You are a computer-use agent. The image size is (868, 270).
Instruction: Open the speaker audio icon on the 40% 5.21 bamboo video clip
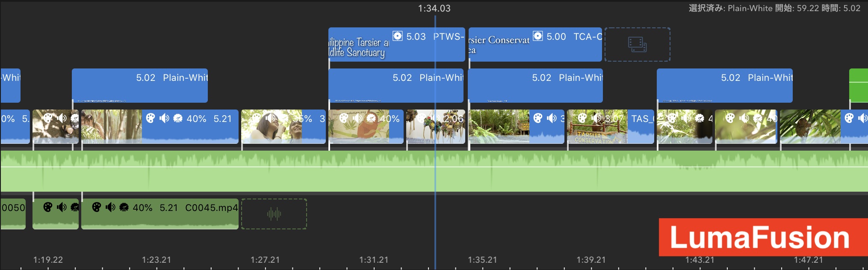(x=164, y=118)
